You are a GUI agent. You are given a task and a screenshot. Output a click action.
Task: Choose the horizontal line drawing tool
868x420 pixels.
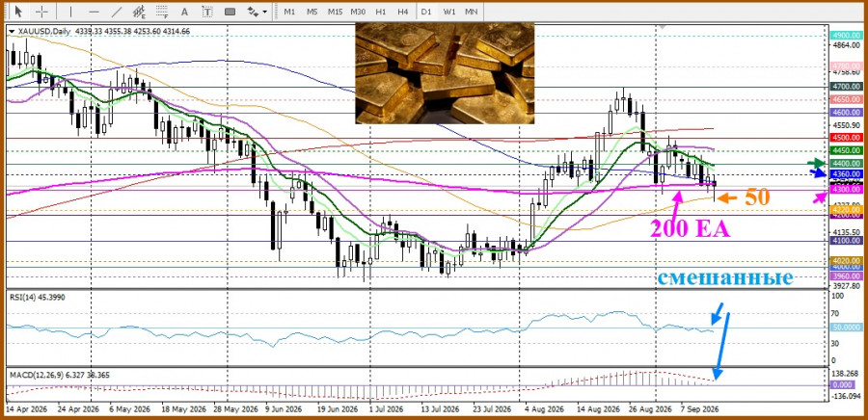click(x=94, y=11)
